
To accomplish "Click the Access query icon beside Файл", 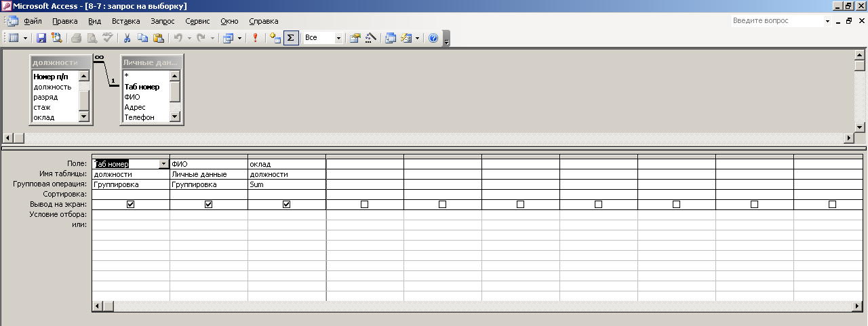I will (x=14, y=21).
